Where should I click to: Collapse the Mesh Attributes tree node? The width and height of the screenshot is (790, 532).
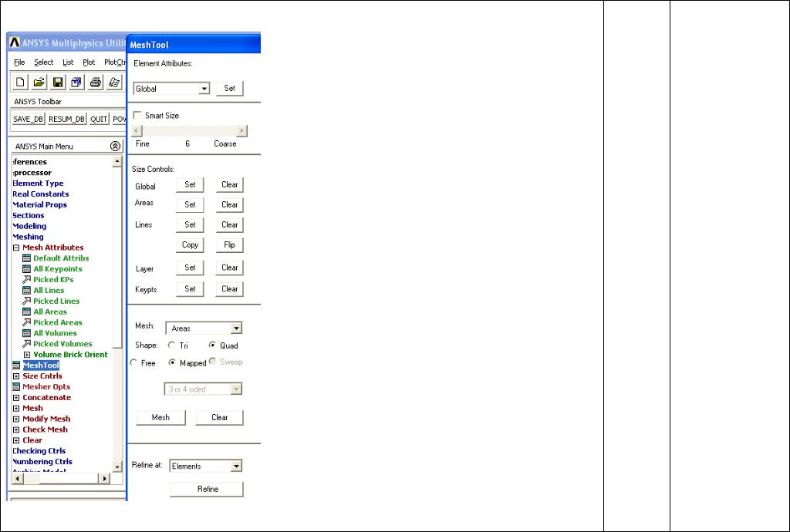(x=16, y=247)
